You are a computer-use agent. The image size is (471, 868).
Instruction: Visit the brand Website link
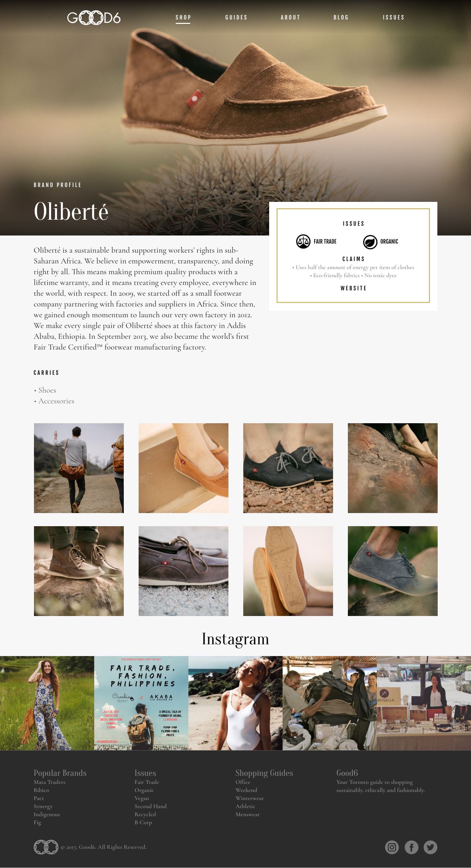click(x=354, y=288)
